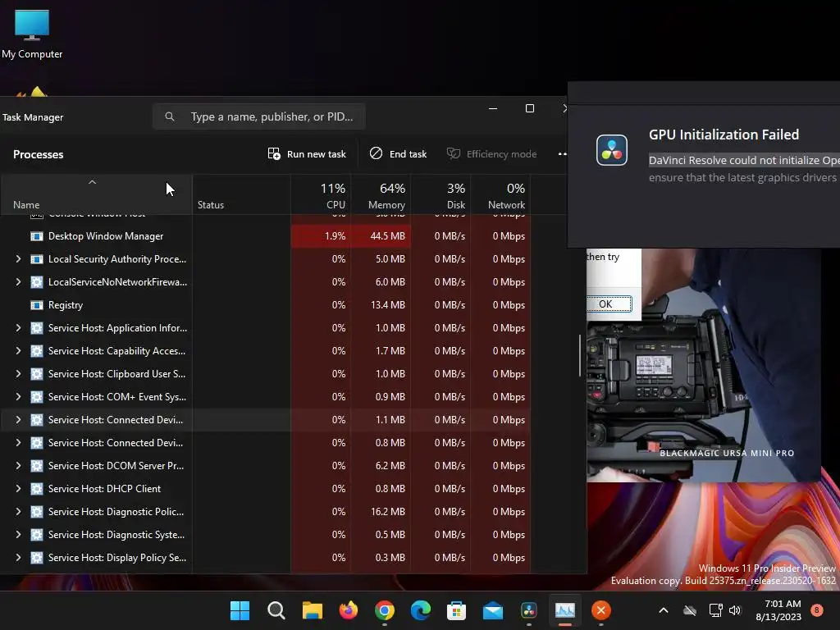Click the Efficiency mode button
The height and width of the screenshot is (630, 840).
(x=492, y=154)
